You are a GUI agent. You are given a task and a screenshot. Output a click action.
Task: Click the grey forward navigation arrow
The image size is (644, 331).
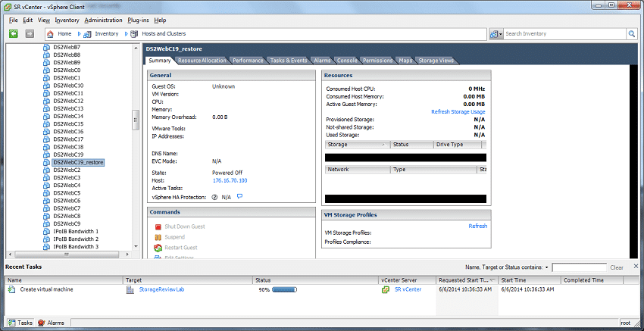[x=29, y=33]
